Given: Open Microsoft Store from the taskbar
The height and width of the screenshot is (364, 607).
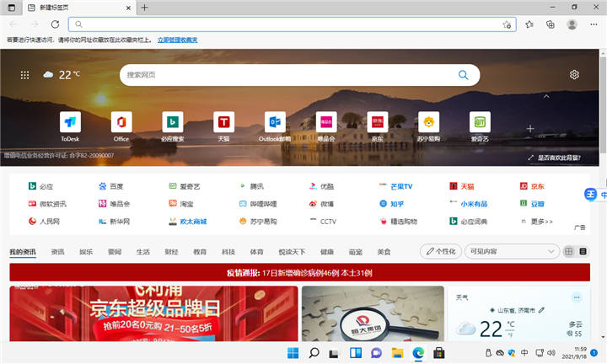Looking at the screenshot, I should [x=438, y=353].
